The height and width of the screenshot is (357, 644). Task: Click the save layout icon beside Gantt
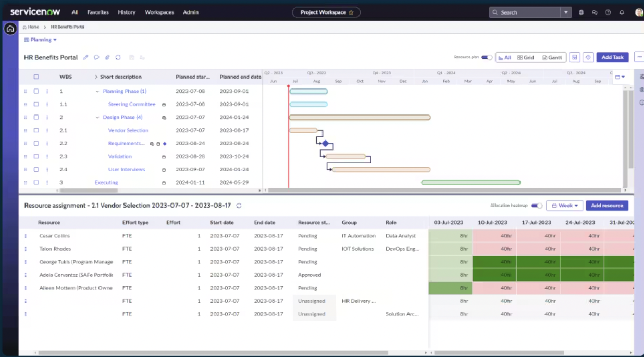pyautogui.click(x=574, y=57)
